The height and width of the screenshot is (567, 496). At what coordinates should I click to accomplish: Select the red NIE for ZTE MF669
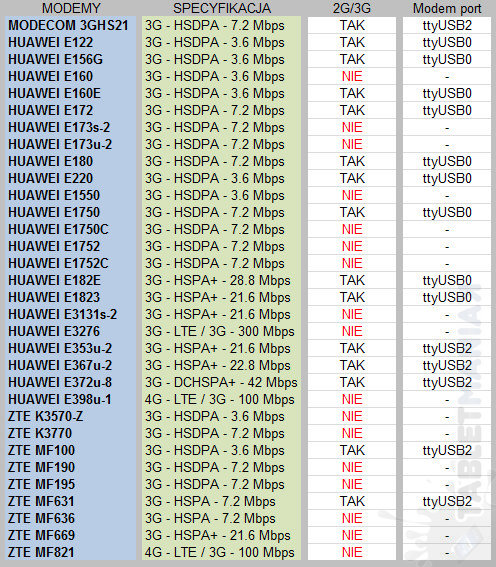click(352, 535)
